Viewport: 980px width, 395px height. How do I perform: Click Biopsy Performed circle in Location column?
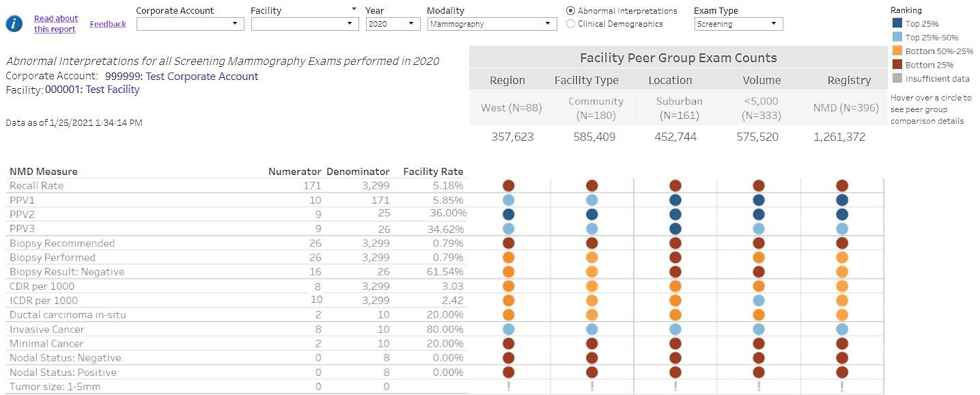[675, 258]
